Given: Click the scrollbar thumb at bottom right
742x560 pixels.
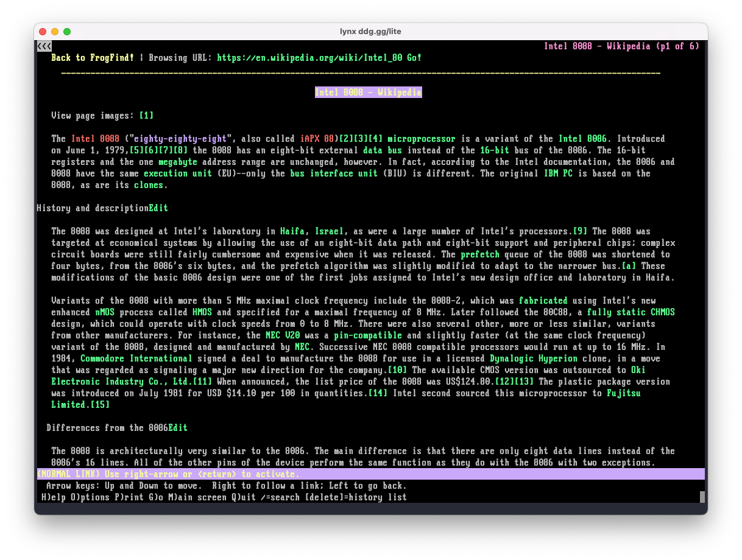Looking at the screenshot, I should tap(702, 497).
